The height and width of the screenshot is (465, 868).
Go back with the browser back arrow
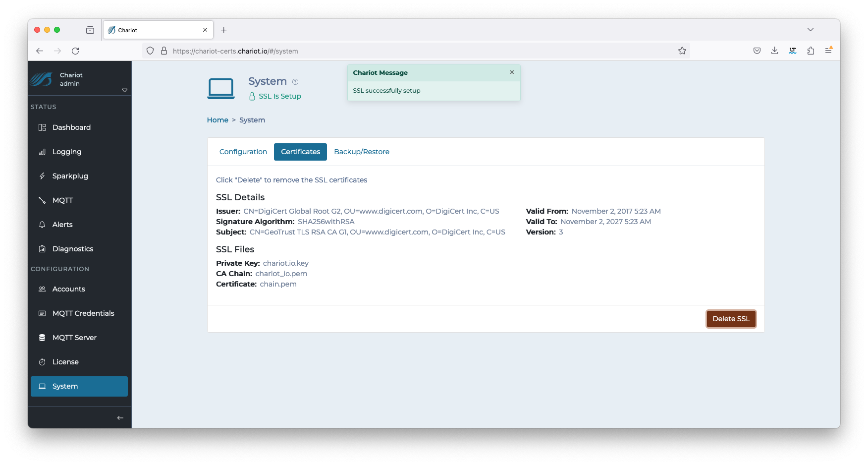[40, 51]
